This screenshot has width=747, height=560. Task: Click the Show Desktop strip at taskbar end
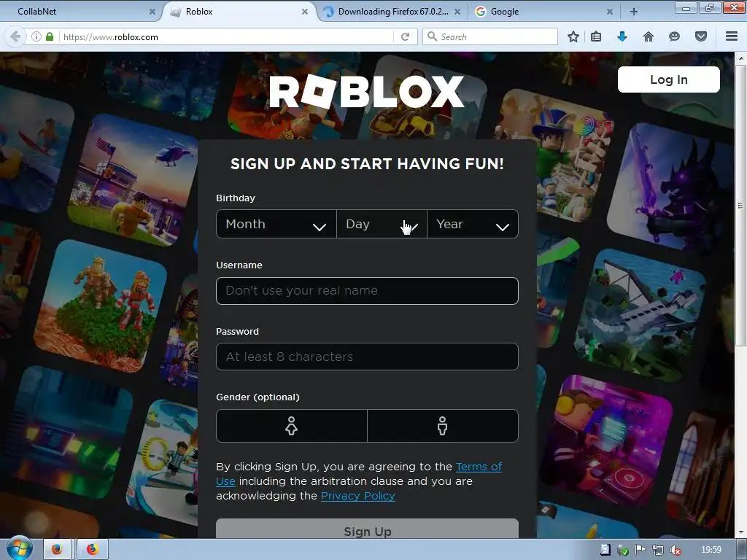click(x=742, y=550)
